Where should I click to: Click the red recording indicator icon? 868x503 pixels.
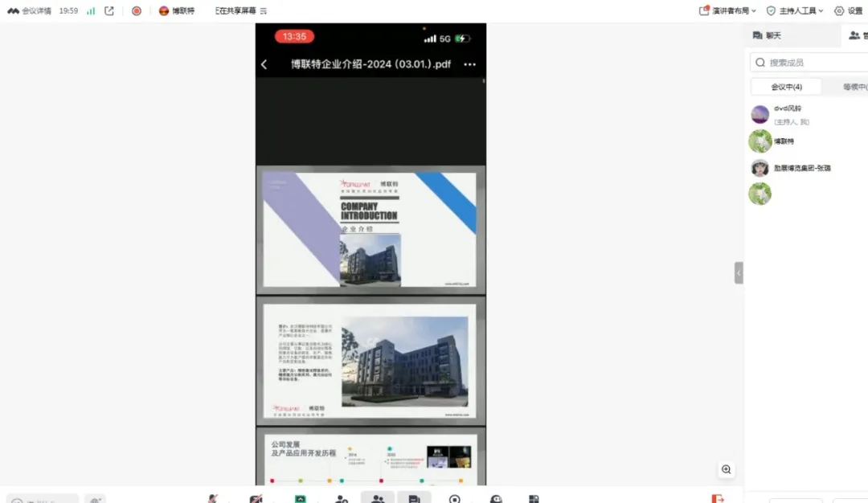tap(136, 10)
